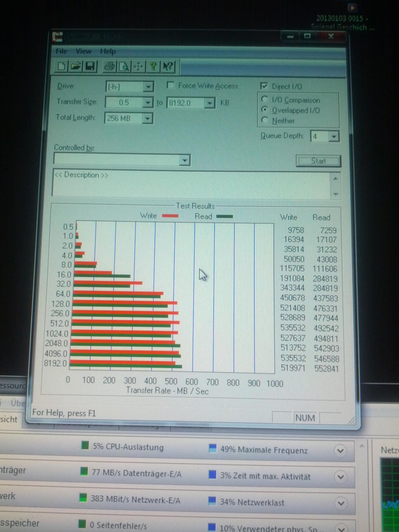Click the 8192.0 row write value 519971
The image size is (399, 532).
coord(293,368)
